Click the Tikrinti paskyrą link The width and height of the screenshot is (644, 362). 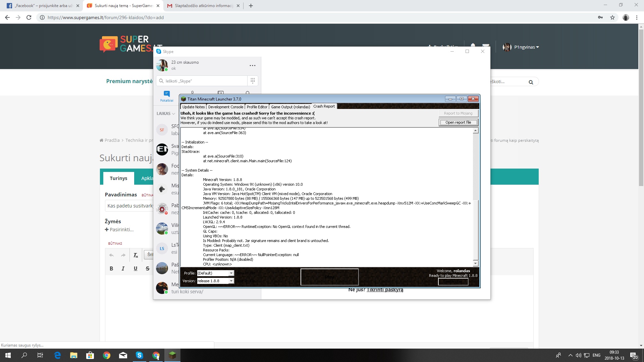tap(385, 290)
